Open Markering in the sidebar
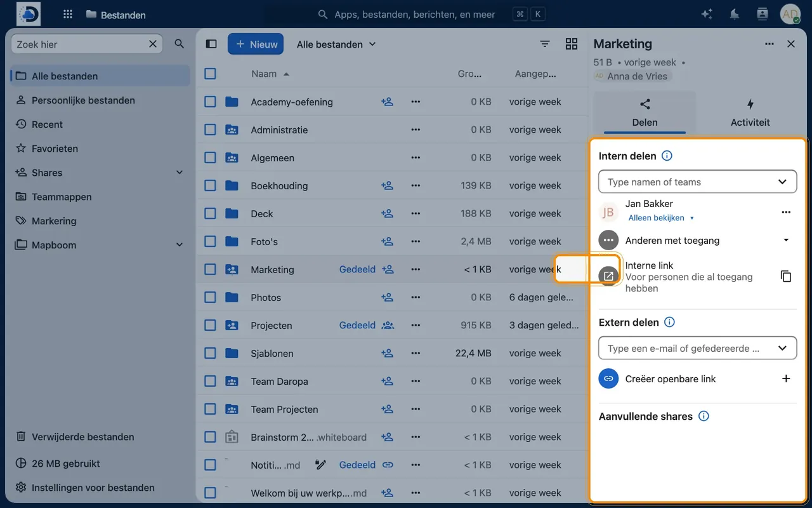The image size is (812, 508). 100,221
